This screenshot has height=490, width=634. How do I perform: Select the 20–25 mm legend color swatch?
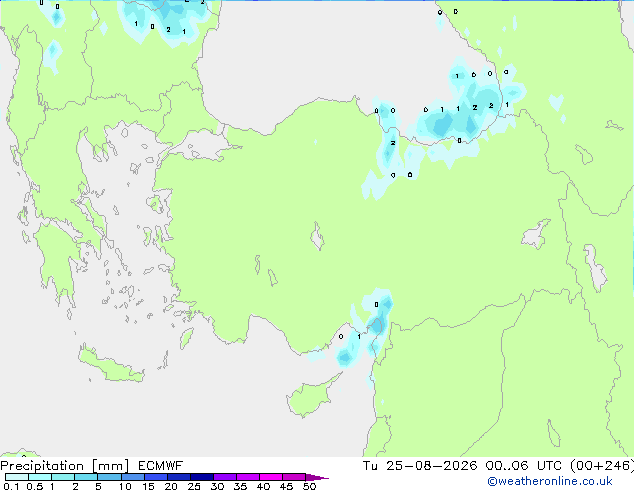[179, 477]
